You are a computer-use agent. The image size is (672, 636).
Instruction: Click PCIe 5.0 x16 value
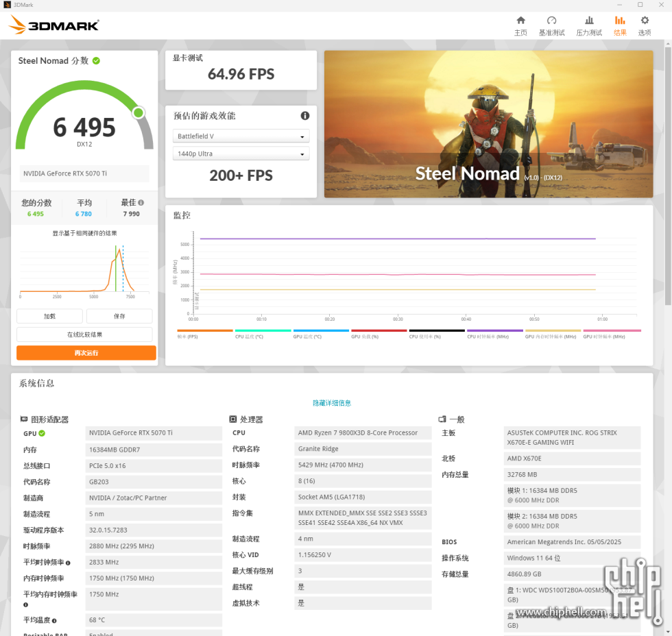click(x=154, y=465)
